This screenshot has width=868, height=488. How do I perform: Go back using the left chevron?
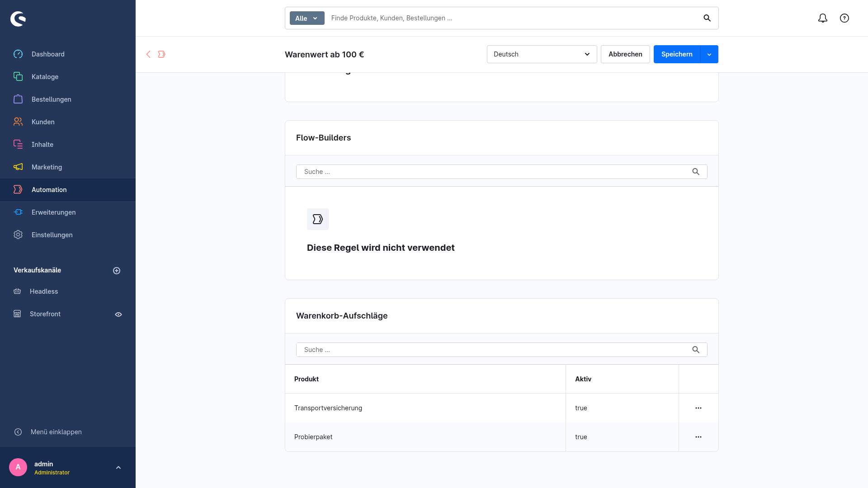[x=148, y=54]
